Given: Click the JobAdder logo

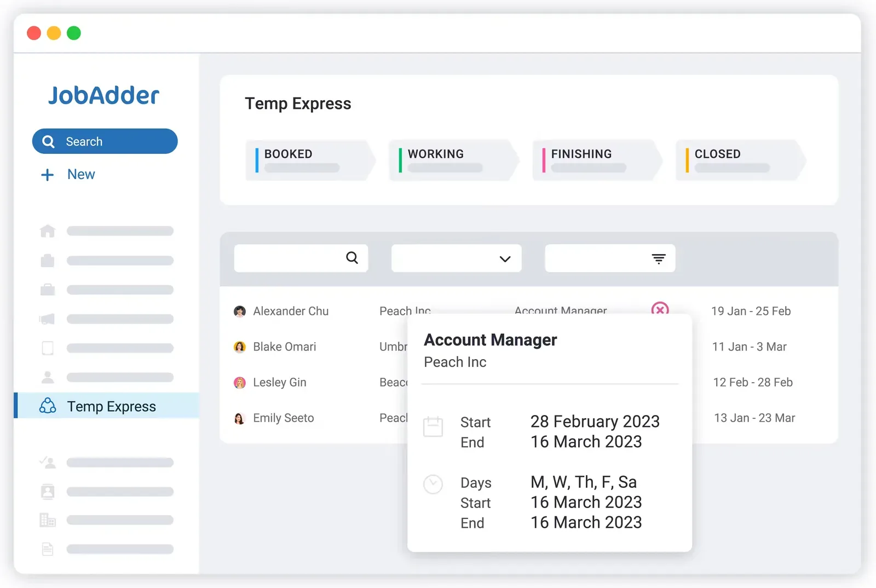Looking at the screenshot, I should (103, 96).
